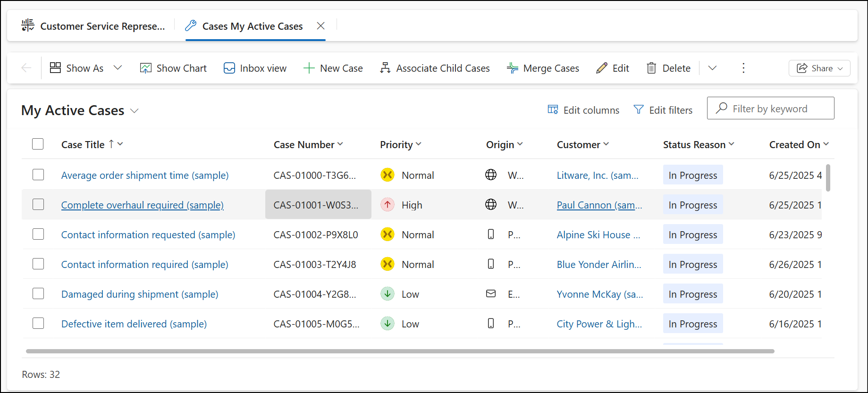Expand the chevron next to Delete
The height and width of the screenshot is (393, 868).
(713, 68)
